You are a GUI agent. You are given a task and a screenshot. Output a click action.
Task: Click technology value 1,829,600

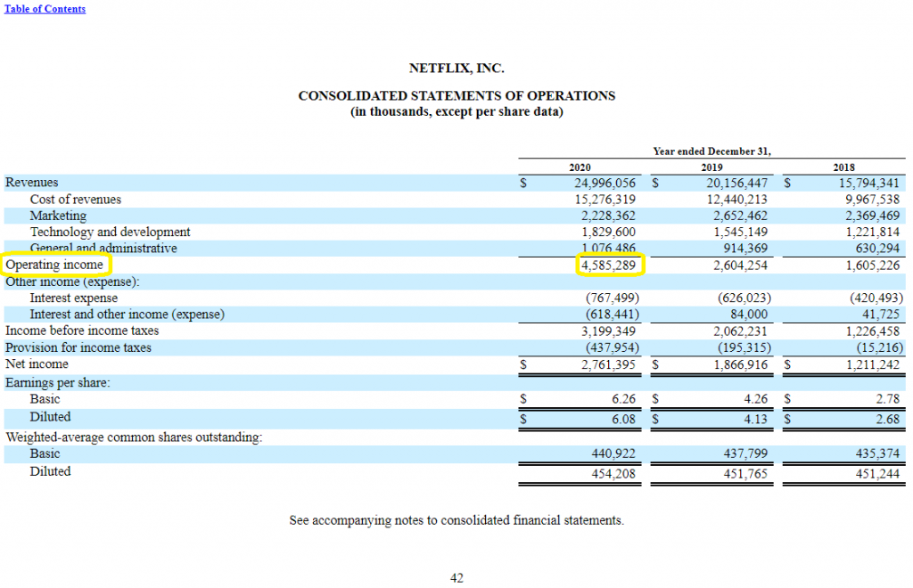pos(608,232)
